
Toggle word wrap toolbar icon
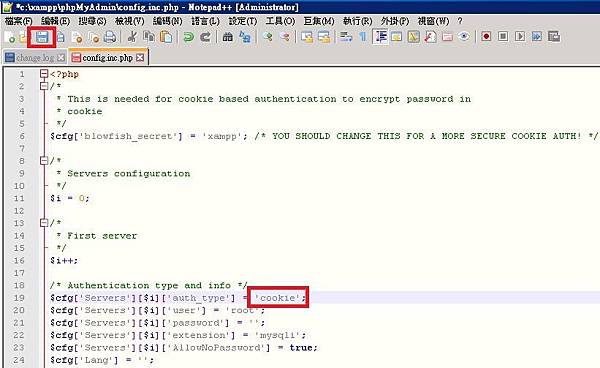click(x=346, y=37)
